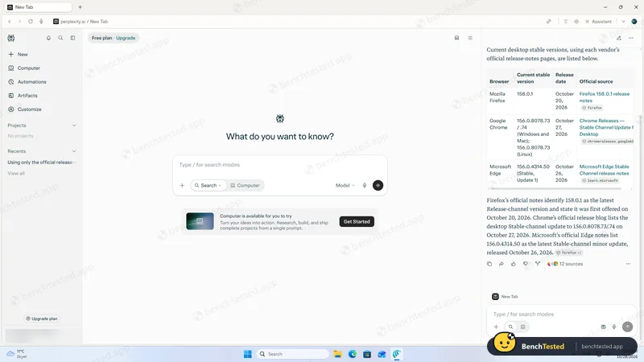Open the Search mode dropdown
Viewport: 644px width, 362px height.
pyautogui.click(x=208, y=186)
